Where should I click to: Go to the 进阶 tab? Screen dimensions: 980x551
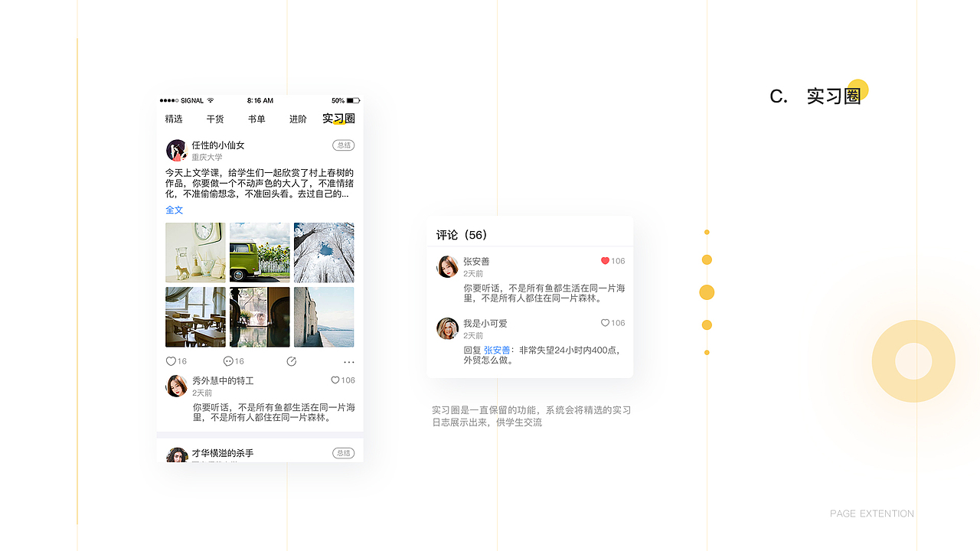pos(298,119)
